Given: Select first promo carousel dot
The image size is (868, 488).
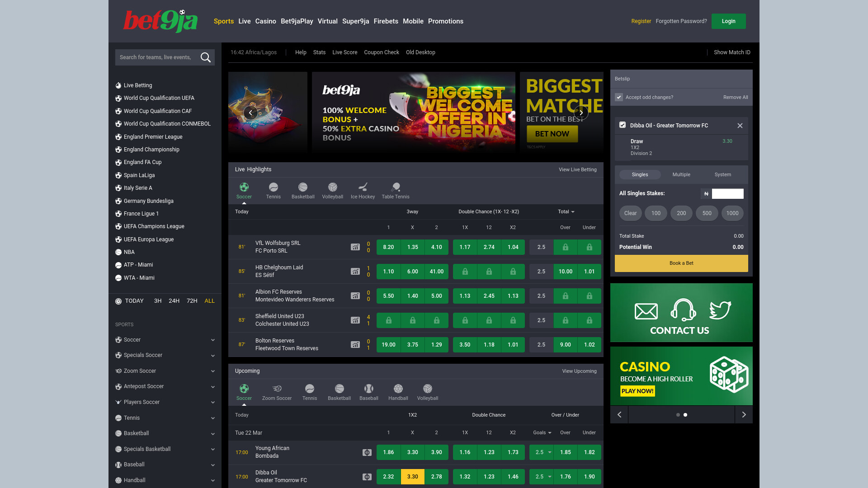Looking at the screenshot, I should (678, 415).
